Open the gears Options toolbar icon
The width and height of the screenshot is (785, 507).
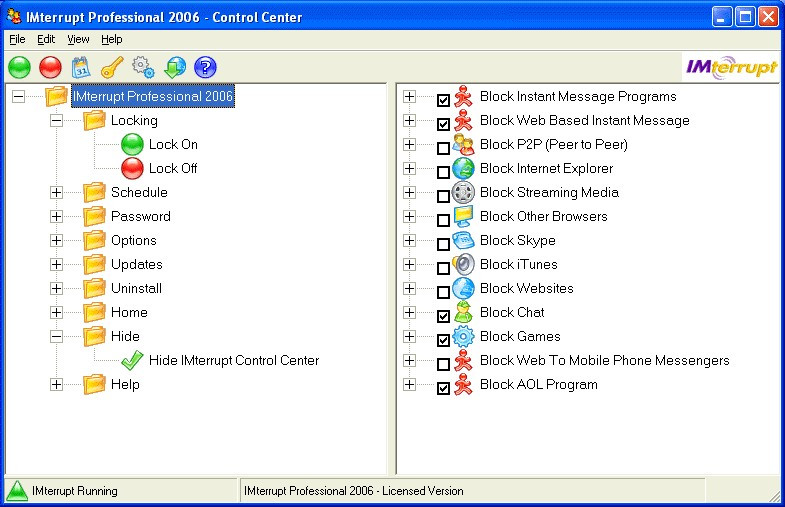point(143,68)
